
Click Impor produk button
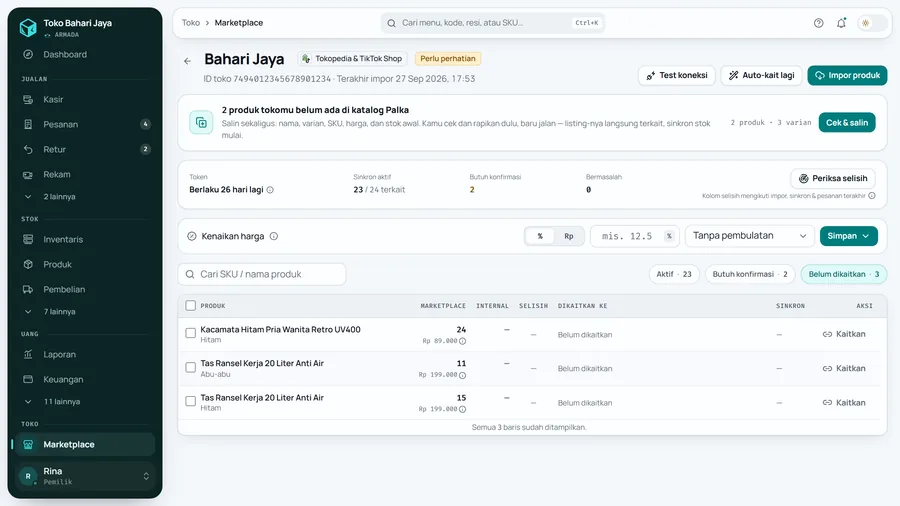pyautogui.click(x=847, y=75)
